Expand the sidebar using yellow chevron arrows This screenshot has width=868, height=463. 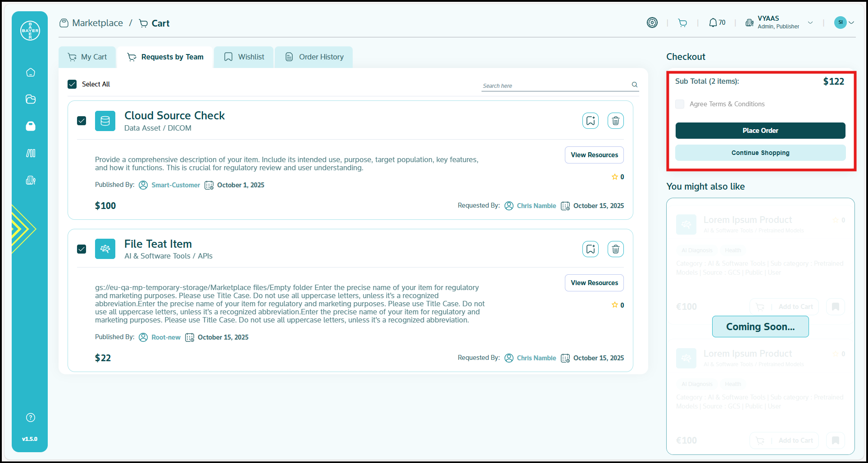[22, 229]
